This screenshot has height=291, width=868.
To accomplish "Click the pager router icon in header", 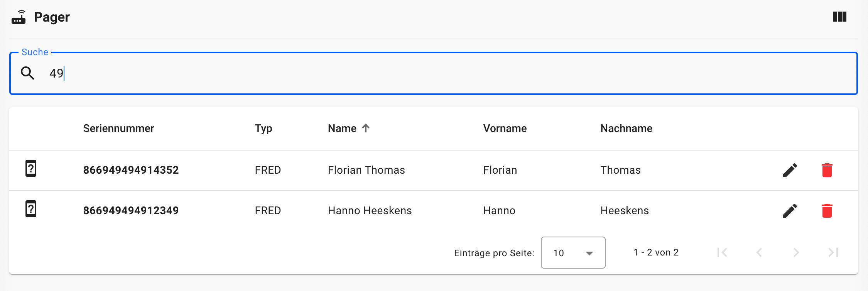I will [19, 17].
